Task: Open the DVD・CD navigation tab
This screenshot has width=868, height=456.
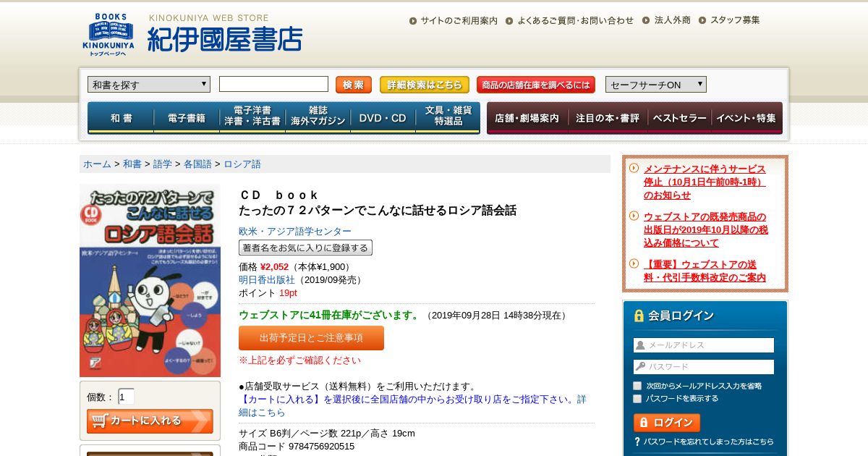Action: tap(383, 118)
